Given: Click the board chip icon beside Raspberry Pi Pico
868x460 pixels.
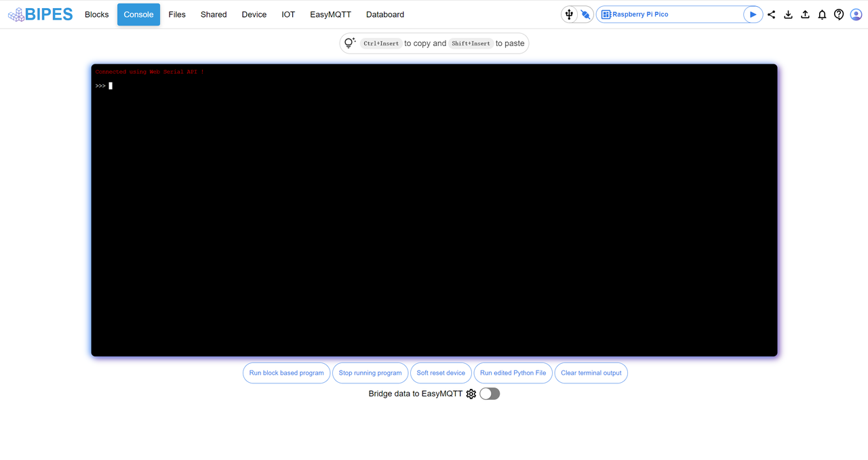Looking at the screenshot, I should (606, 14).
